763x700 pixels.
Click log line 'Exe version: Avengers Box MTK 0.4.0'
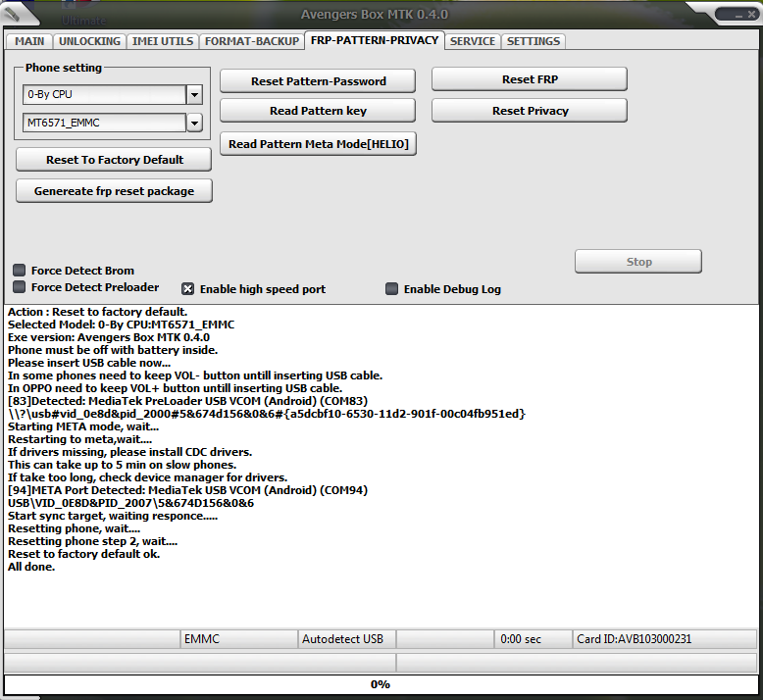[109, 337]
